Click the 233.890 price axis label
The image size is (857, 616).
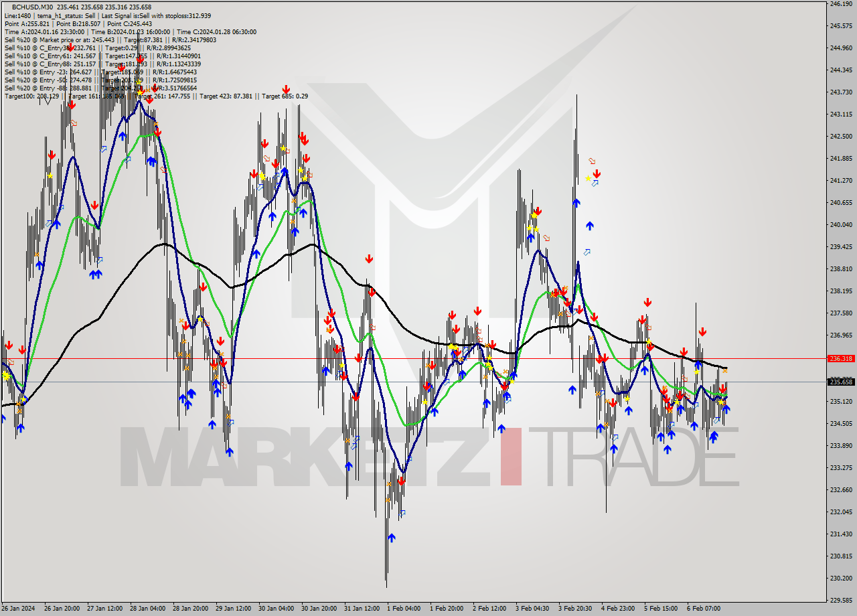point(841,446)
